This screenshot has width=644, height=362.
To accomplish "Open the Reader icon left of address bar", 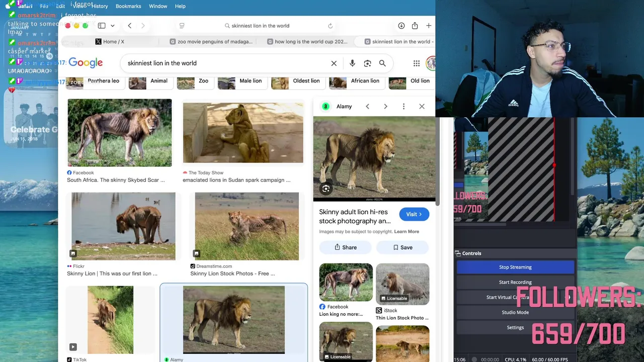I will [x=182, y=26].
